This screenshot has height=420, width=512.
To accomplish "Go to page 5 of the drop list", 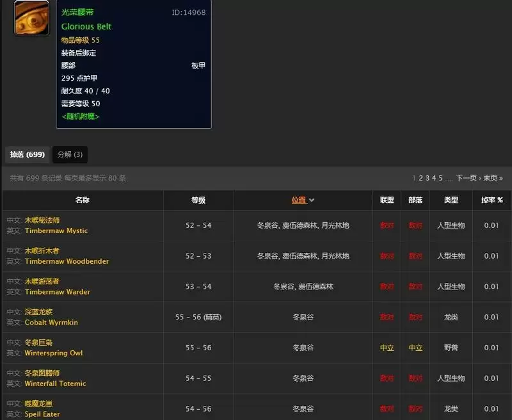I will coord(442,178).
